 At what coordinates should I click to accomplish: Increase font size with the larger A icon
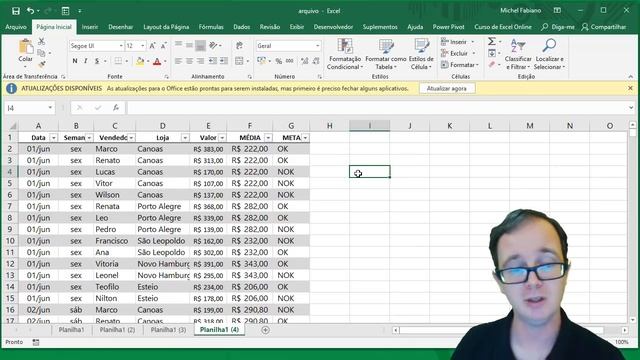(x=152, y=46)
